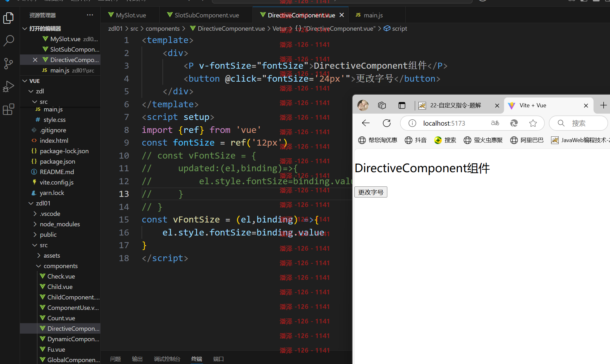The width and height of the screenshot is (610, 364).
Task: Expand the public folder
Action: (60, 235)
